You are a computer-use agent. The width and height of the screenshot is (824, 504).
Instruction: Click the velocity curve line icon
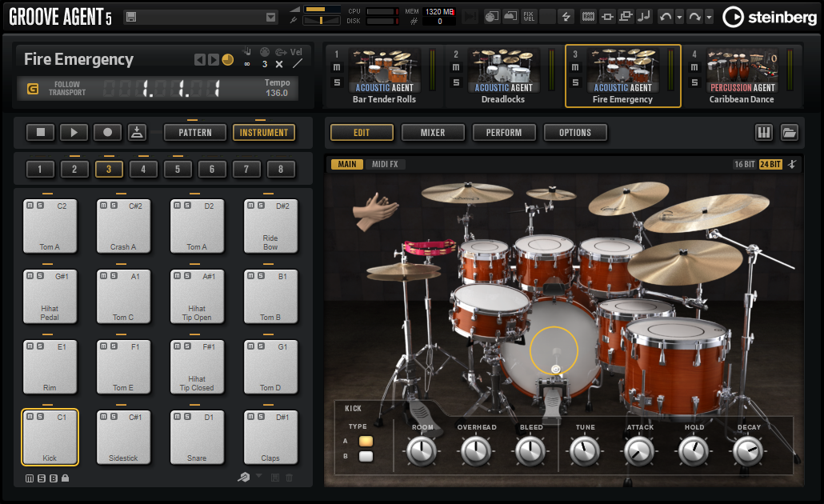point(297,63)
